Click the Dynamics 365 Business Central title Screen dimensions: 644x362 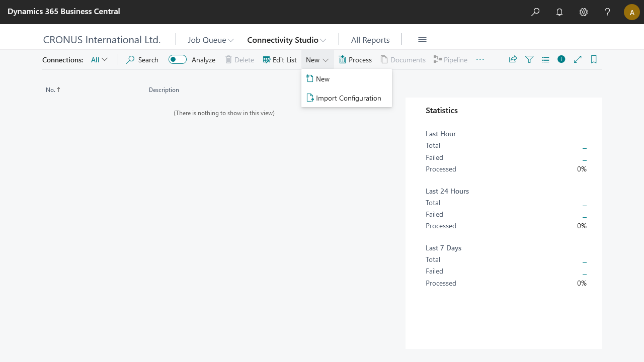(64, 11)
